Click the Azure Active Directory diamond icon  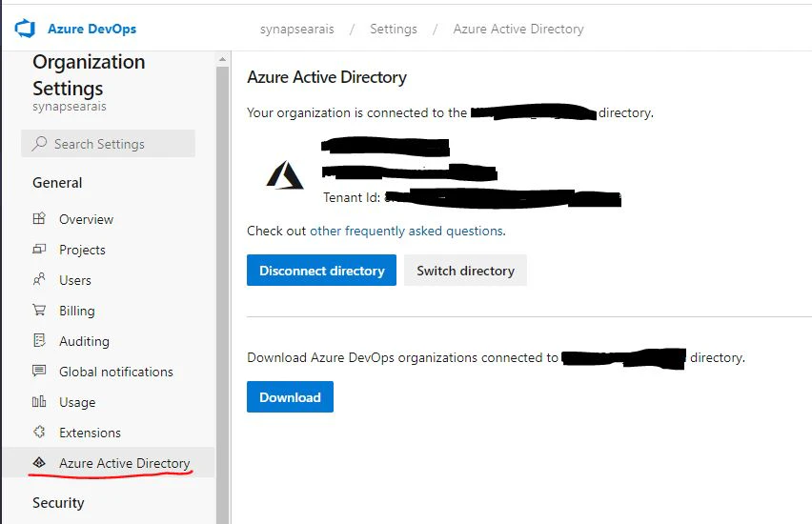[x=39, y=462]
